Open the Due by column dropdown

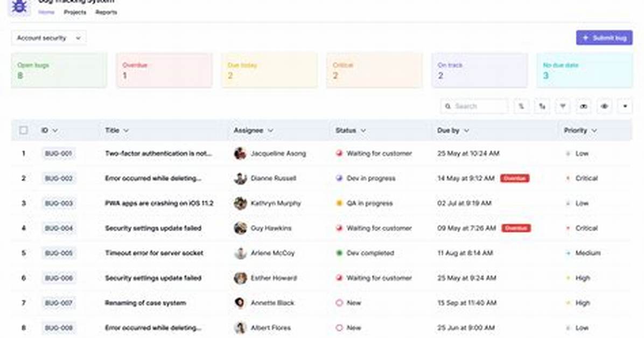pos(466,131)
